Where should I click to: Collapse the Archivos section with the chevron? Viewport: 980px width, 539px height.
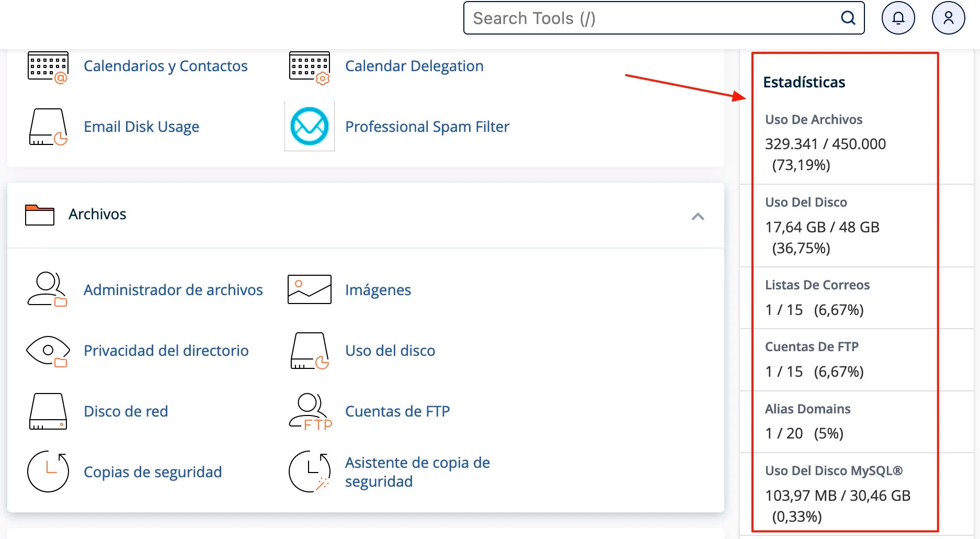click(x=698, y=216)
